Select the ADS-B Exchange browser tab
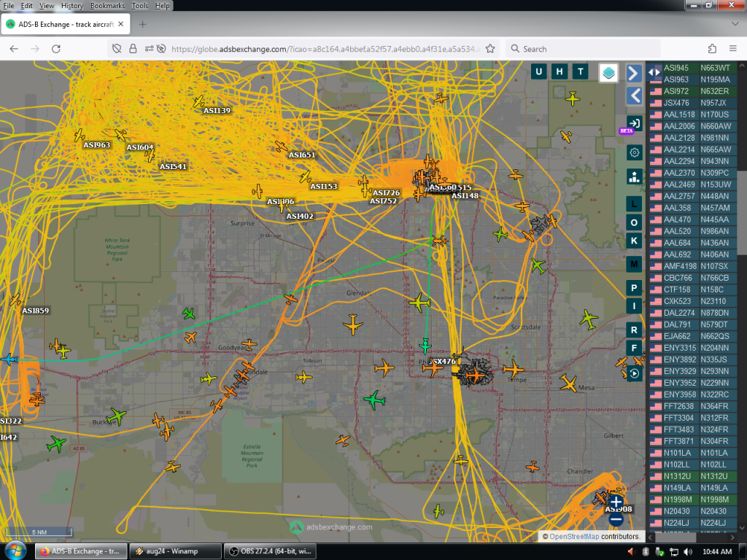747x560 pixels. [65, 24]
